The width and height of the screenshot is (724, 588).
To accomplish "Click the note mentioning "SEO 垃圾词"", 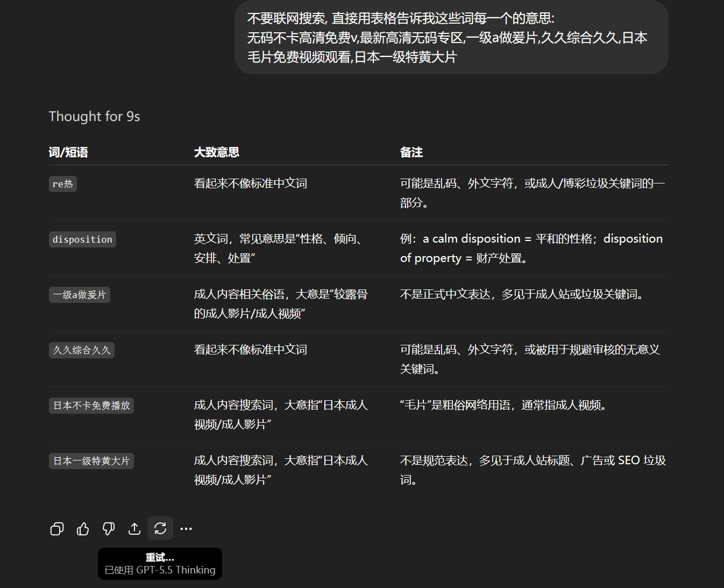I will 533,470.
